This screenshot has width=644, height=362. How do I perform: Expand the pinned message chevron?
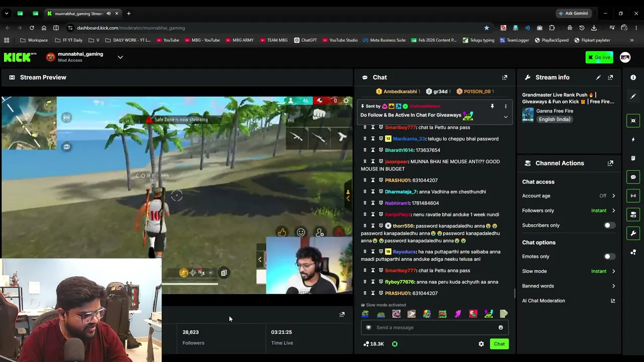506,117
